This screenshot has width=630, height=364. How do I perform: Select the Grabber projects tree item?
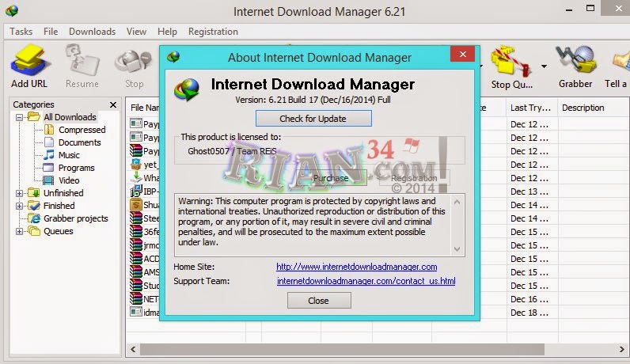[x=75, y=218]
